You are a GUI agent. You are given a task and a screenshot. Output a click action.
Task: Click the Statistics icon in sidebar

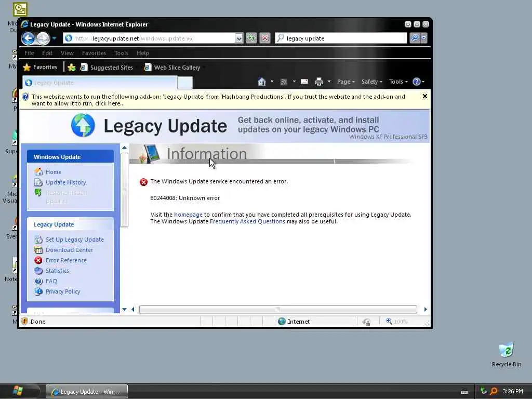coord(38,271)
